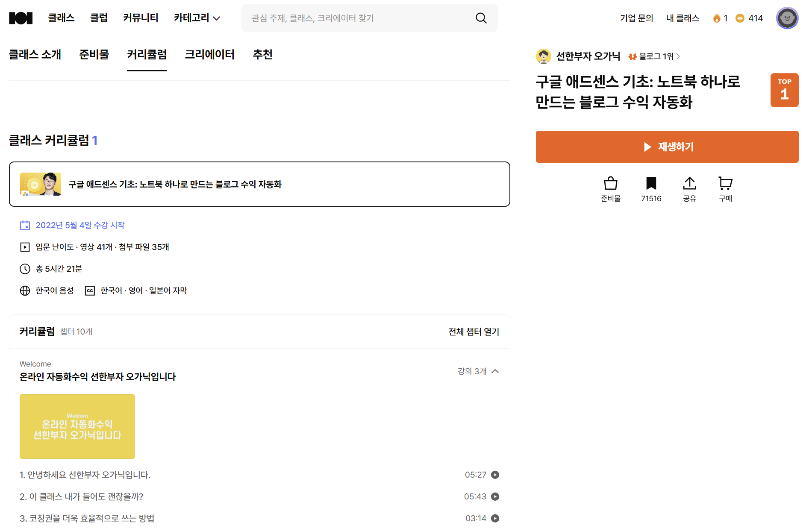Image resolution: width=812 pixels, height=531 pixels.
Task: Play lesson 3 play icon at 03:14
Action: point(495,518)
